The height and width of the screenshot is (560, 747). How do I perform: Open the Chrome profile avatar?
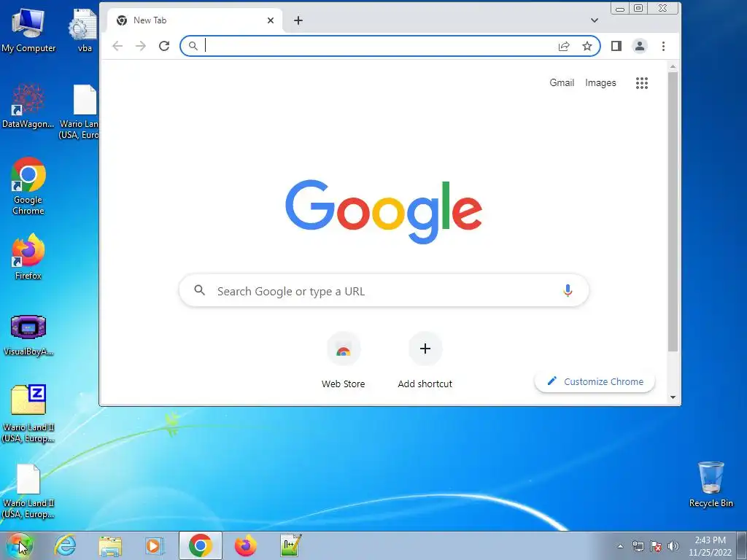point(639,46)
